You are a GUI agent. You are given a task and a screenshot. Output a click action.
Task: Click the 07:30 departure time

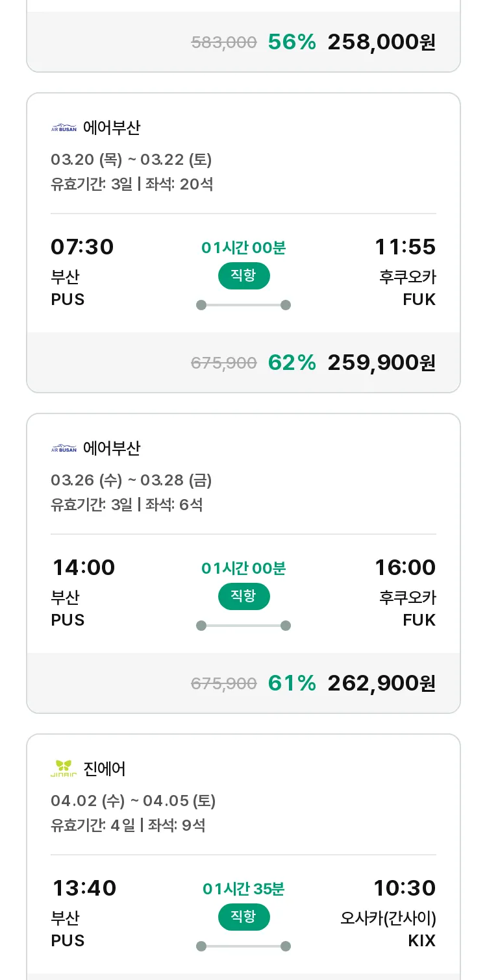(x=82, y=247)
